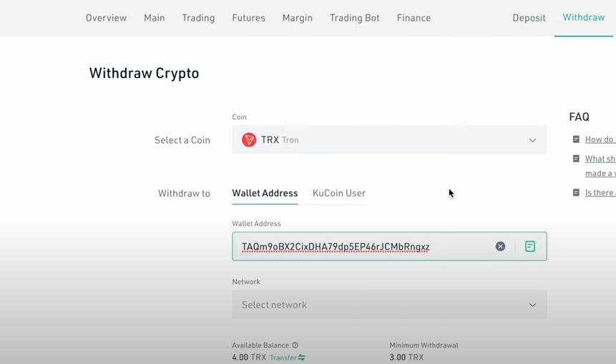Navigate to the Futures section
This screenshot has width=616, height=364.
click(248, 18)
